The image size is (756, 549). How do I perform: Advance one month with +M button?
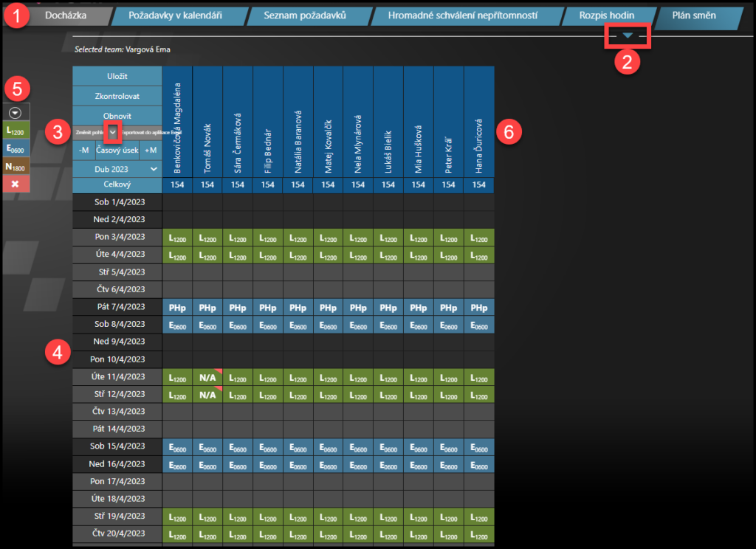151,151
